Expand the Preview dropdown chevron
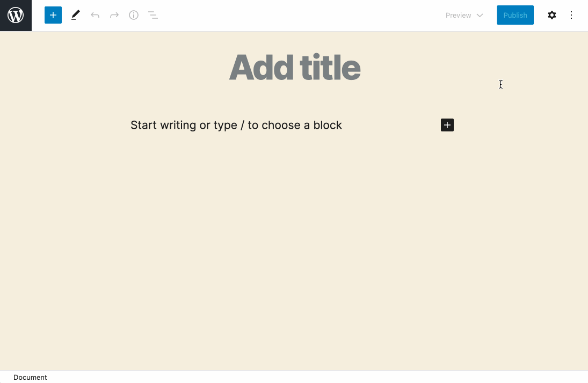Screen dimensions: 588x383 pyautogui.click(x=480, y=15)
